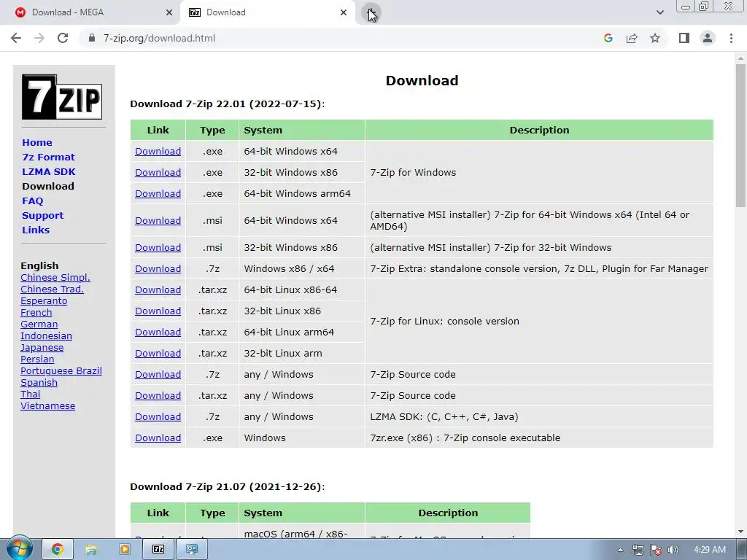The width and height of the screenshot is (747, 560).
Task: Switch language to German
Action: tap(39, 324)
